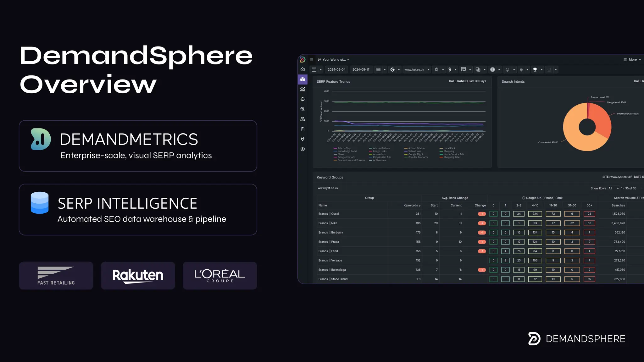Open the Brands || Burberry group
Image resolution: width=644 pixels, height=362 pixels.
click(x=330, y=233)
